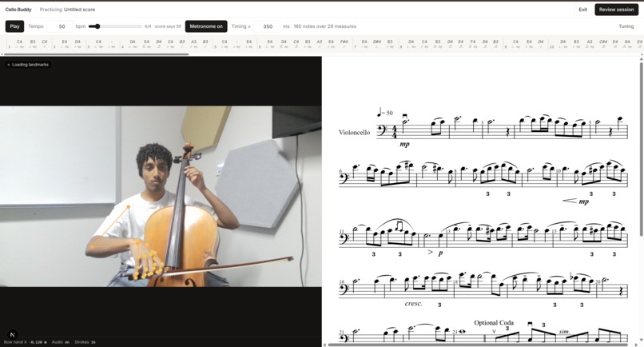Select the C4 note in measure 3
The height and width of the screenshot is (347, 644).
[98, 42]
